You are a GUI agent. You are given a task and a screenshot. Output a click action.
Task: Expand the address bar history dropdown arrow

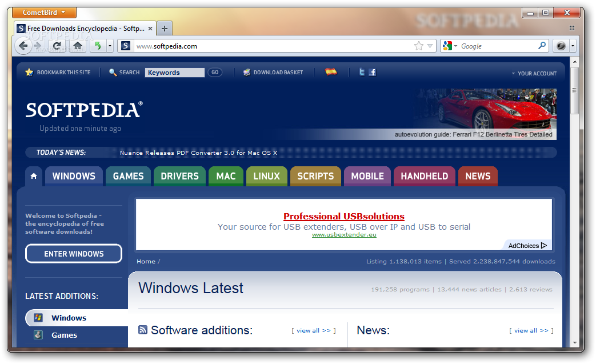coord(430,46)
